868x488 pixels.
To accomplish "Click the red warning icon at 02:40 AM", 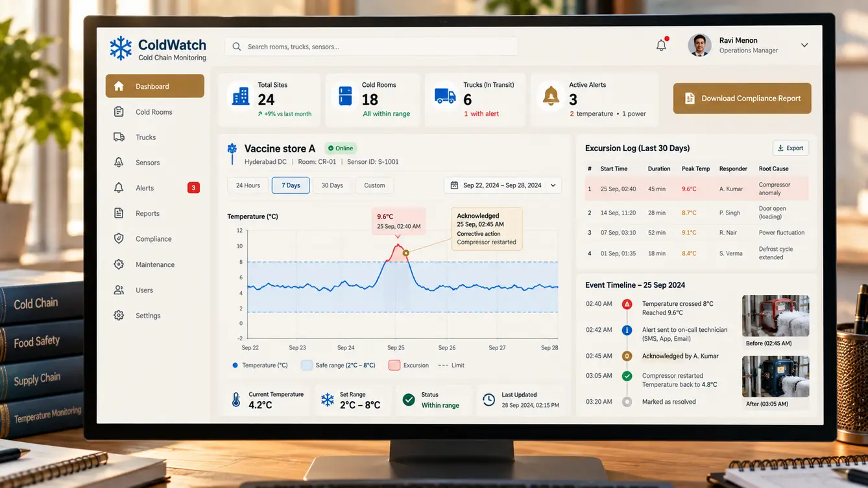I will click(x=627, y=304).
